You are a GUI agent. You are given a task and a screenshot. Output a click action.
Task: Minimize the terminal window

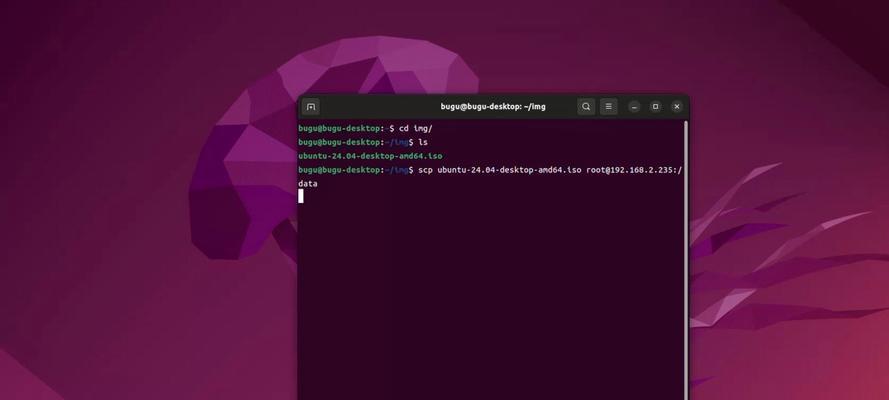pyautogui.click(x=634, y=107)
